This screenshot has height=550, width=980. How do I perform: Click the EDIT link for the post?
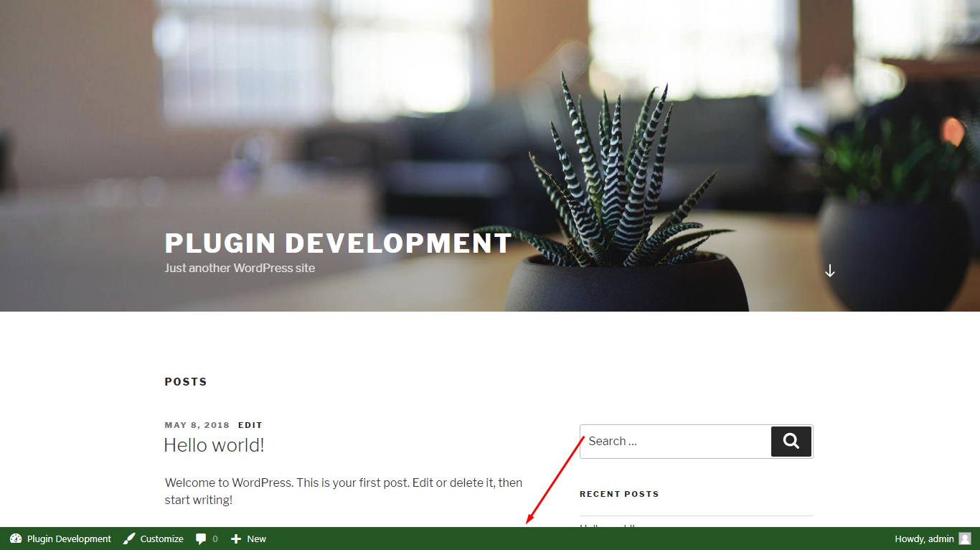(x=250, y=425)
